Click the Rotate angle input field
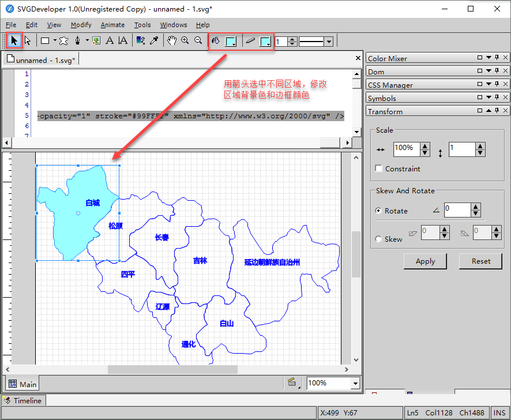Viewport: 511px width, 420px height. point(457,209)
